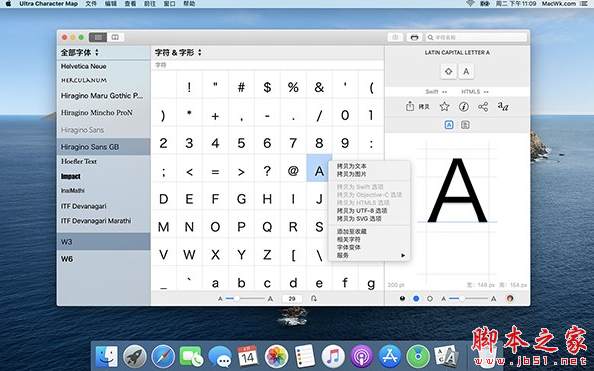Image resolution: width=594 pixels, height=371 pixels.
Task: Open the 编辑 menu
Action: click(x=111, y=4)
